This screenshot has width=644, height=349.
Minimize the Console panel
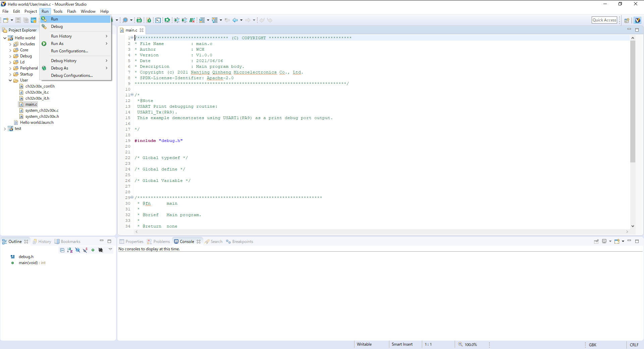pyautogui.click(x=629, y=241)
